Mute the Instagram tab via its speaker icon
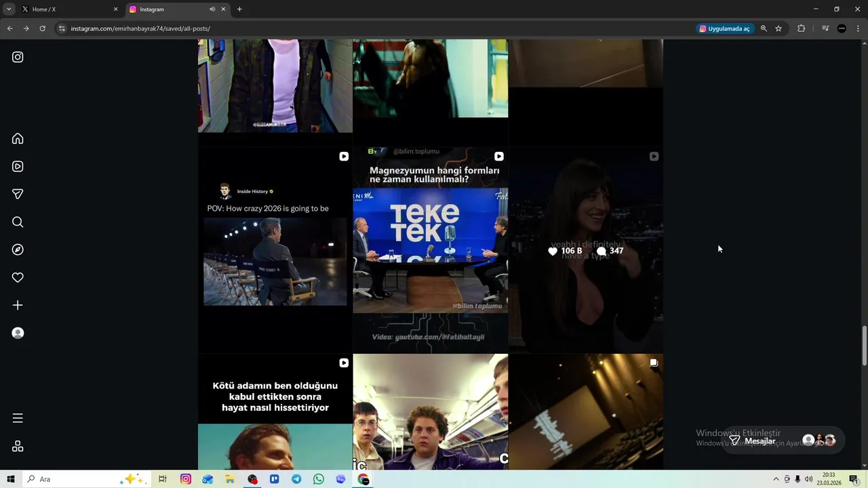Screen dimensions: 868x488 click(x=212, y=9)
